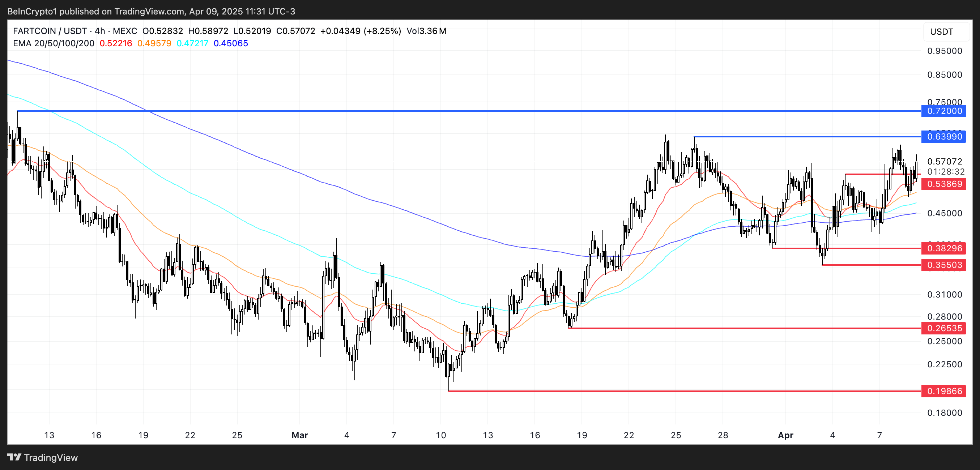Select the 0.35503 red support label
This screenshot has height=470, width=980.
(944, 265)
